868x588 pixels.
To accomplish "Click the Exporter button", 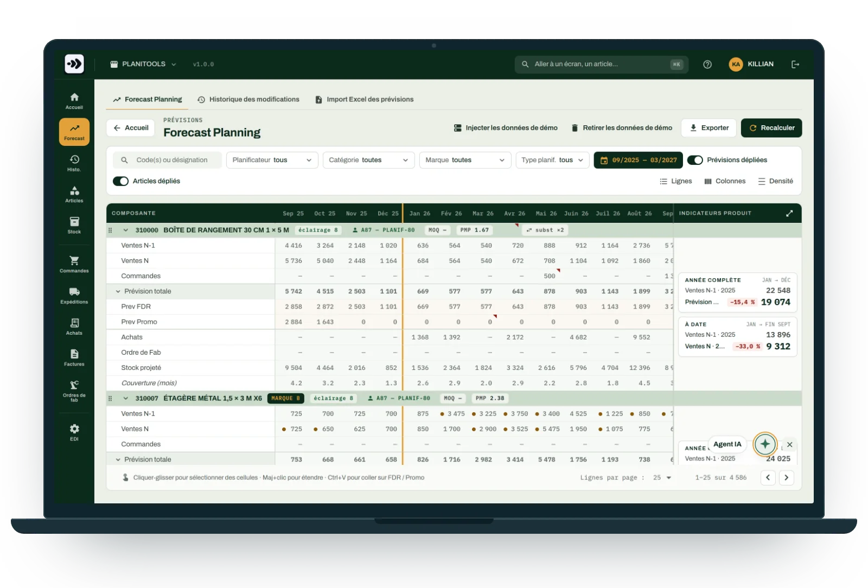I will (x=709, y=128).
